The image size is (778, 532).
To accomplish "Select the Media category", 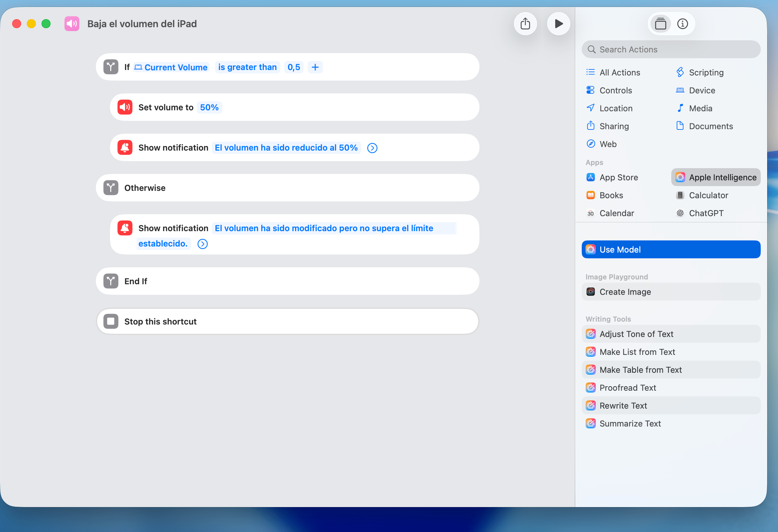I will 700,108.
